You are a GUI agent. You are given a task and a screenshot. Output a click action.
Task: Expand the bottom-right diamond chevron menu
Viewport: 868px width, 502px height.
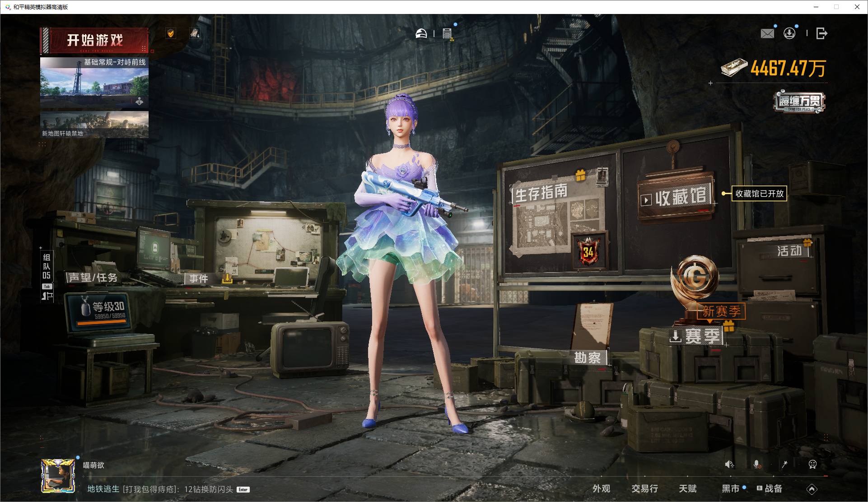tap(812, 489)
